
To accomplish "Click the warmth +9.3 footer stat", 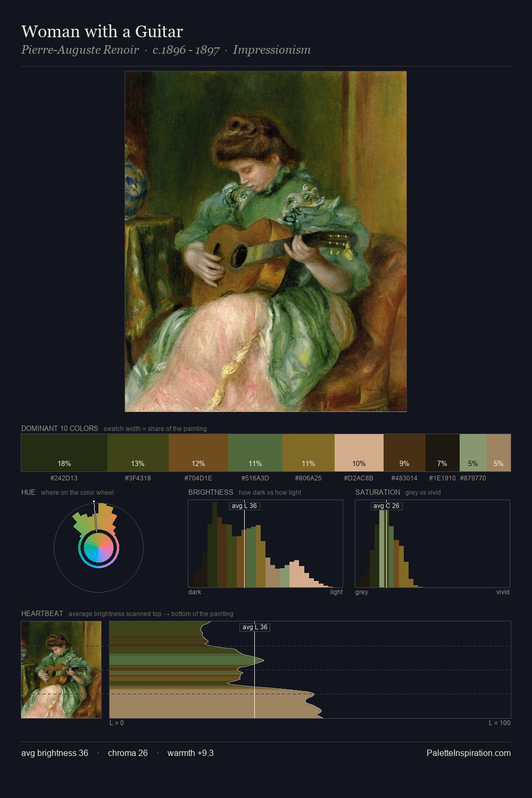I will pos(190,753).
